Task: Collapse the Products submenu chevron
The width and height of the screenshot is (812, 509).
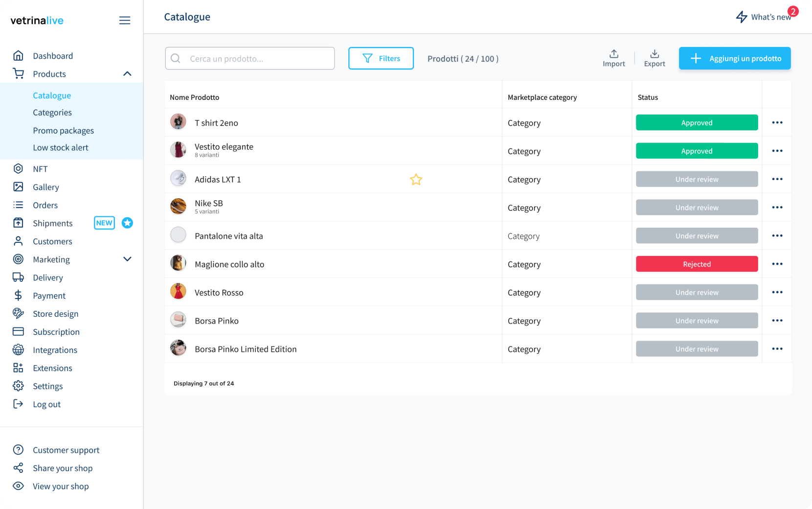Action: [127, 74]
